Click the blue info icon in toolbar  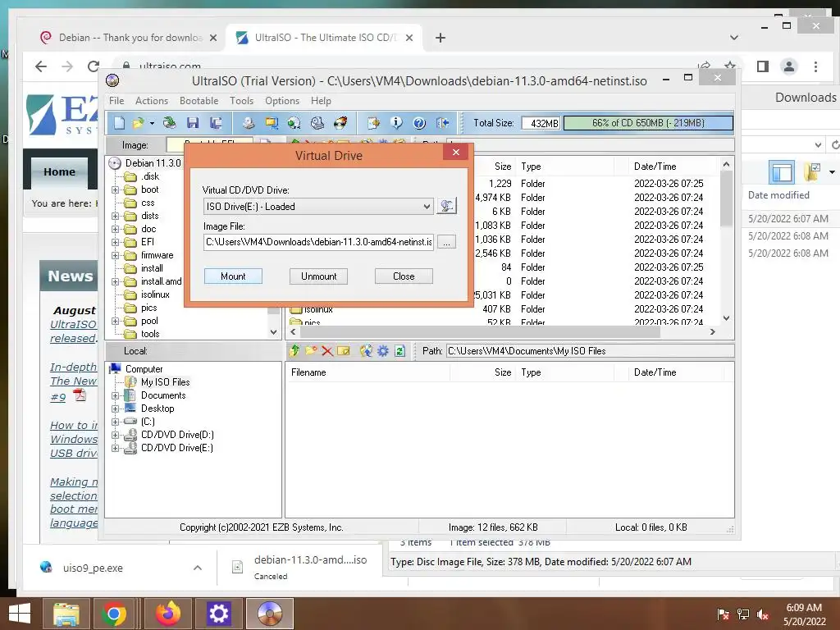point(396,123)
